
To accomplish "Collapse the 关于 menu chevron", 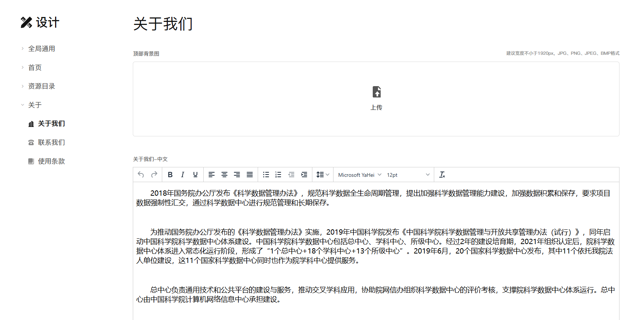I will click(x=23, y=105).
